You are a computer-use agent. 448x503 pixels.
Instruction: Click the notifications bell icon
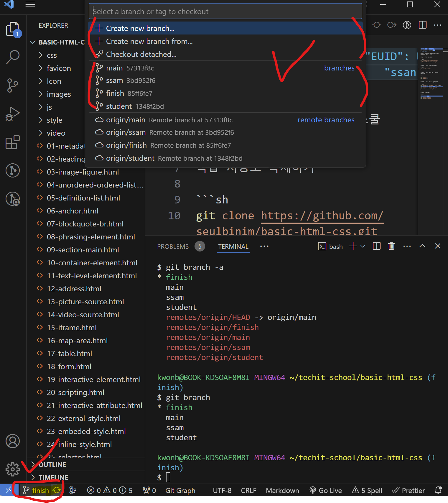pyautogui.click(x=439, y=490)
